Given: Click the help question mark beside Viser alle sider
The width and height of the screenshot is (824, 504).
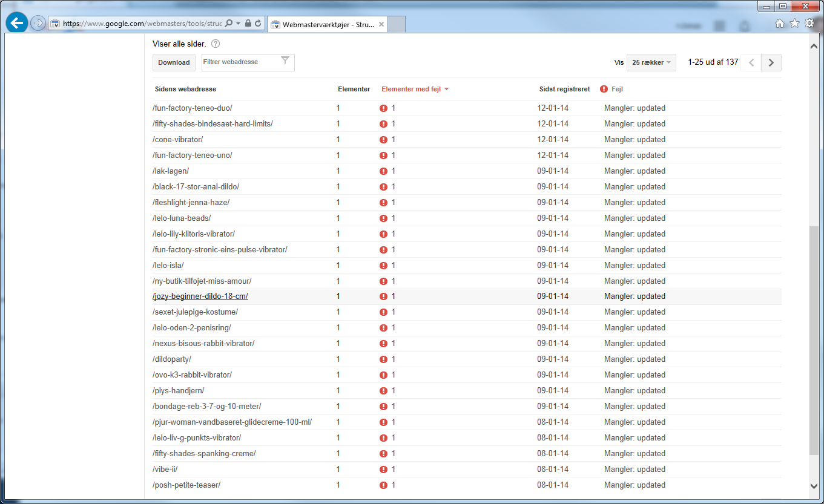Looking at the screenshot, I should tap(216, 44).
